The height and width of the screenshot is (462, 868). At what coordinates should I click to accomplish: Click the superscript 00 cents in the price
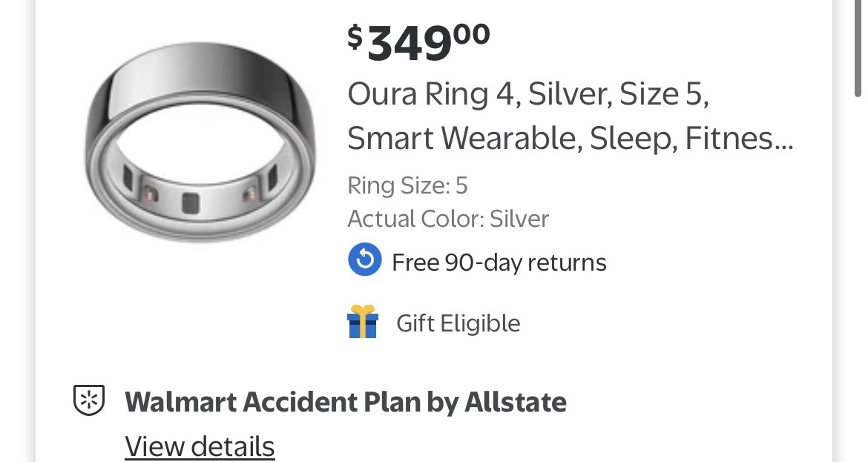point(472,34)
